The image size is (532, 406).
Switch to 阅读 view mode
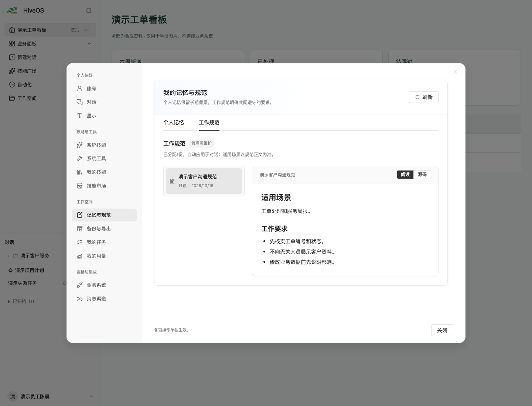point(405,175)
